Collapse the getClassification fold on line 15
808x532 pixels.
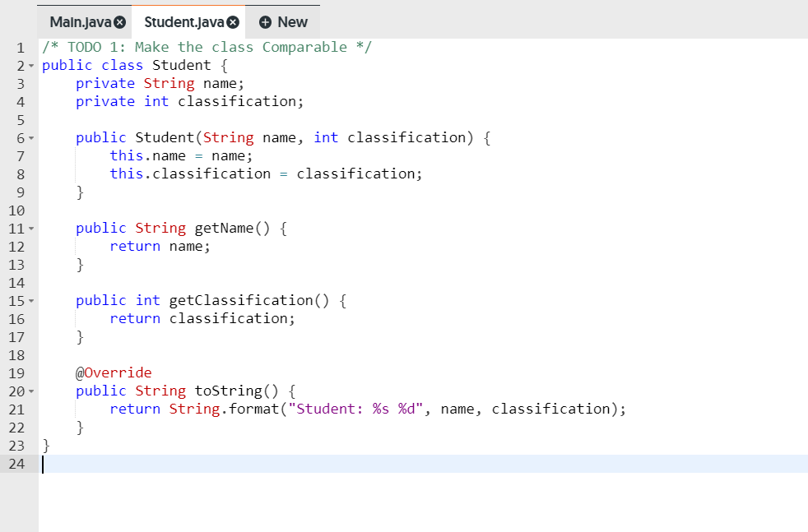pyautogui.click(x=33, y=301)
